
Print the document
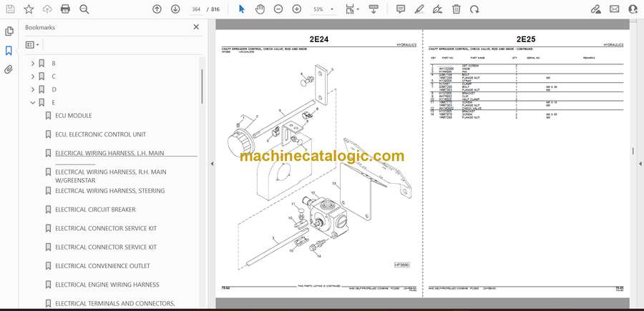[65, 9]
